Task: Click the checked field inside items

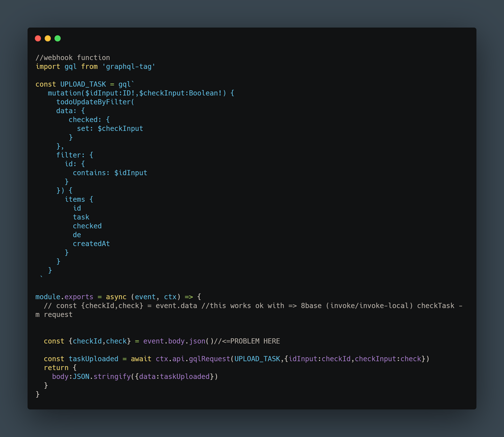Action: click(x=87, y=225)
